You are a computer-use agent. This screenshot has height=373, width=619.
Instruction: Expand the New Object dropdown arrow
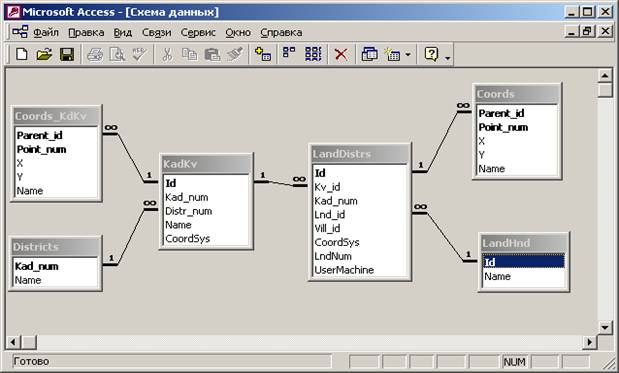tap(408, 54)
